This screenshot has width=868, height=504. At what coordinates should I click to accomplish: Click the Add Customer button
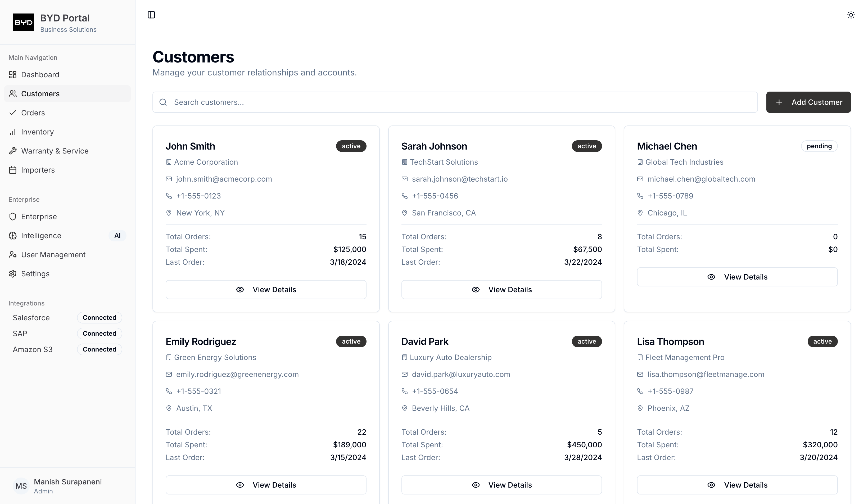pyautogui.click(x=808, y=102)
